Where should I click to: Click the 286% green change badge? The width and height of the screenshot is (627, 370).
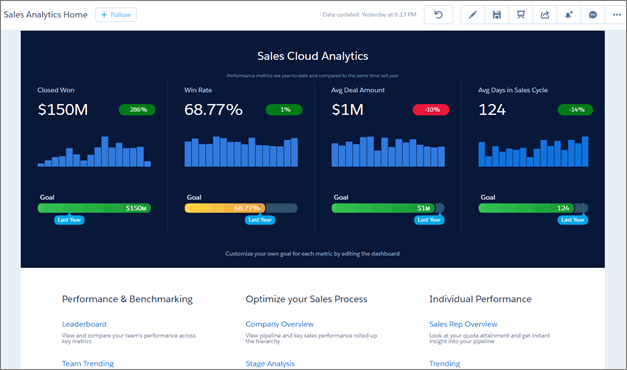coord(137,110)
